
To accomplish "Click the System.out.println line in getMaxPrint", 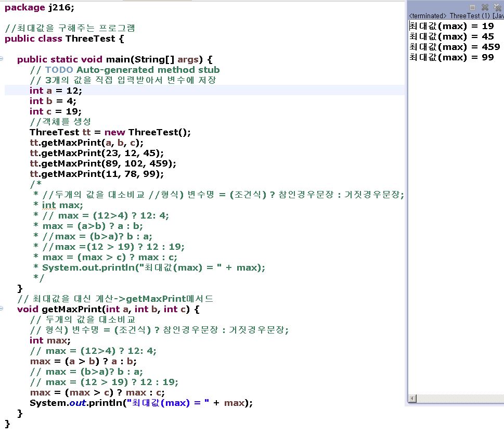I will pos(141,403).
